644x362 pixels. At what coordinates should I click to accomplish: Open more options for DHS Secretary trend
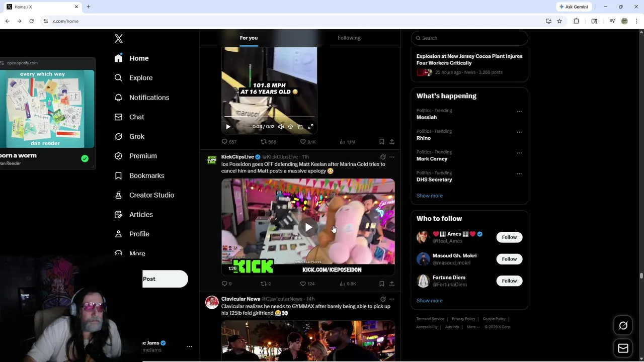[519, 174]
